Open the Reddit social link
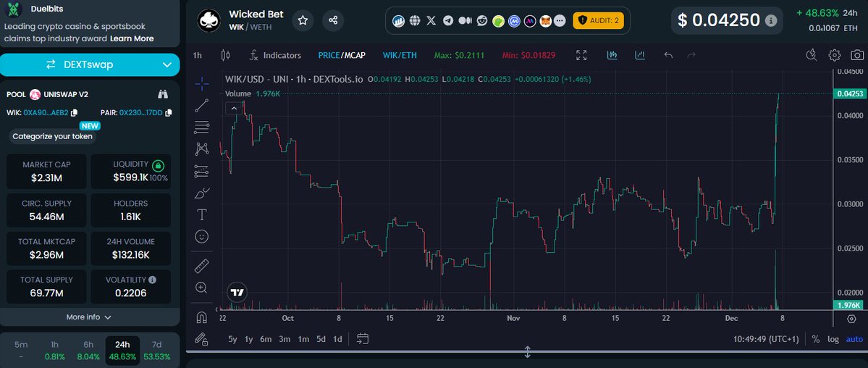The width and height of the screenshot is (868, 368). click(482, 21)
